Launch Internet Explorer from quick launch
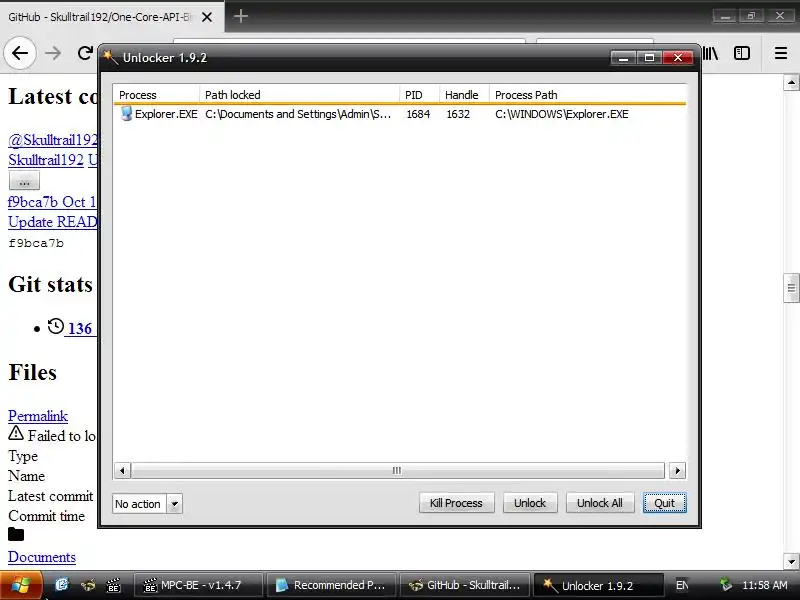The height and width of the screenshot is (600, 800). point(62,585)
